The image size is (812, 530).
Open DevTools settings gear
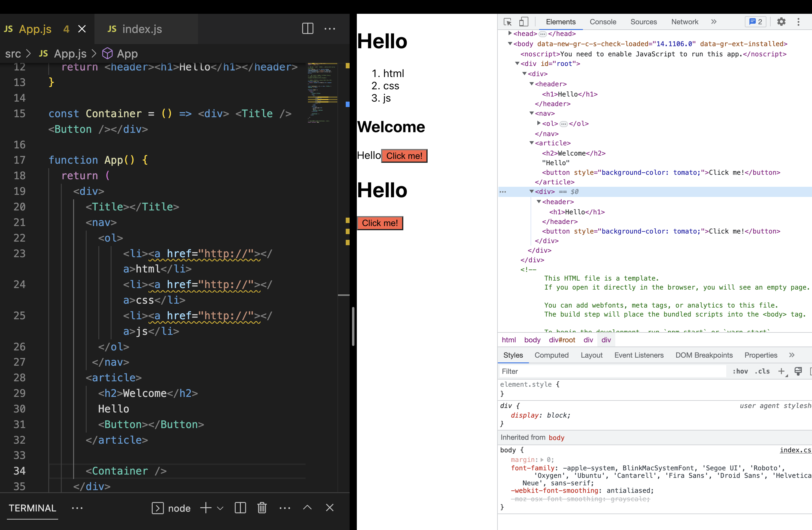point(781,22)
